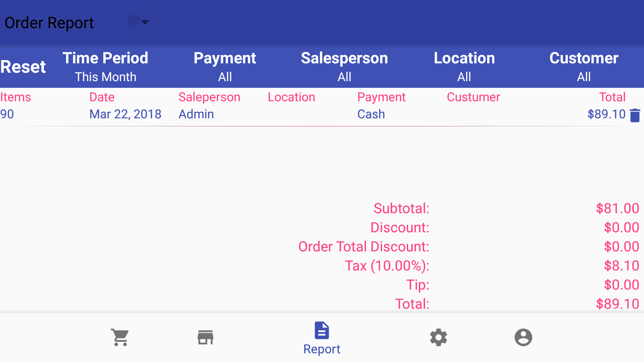The width and height of the screenshot is (644, 362).
Task: Select the store icon in bottom navigation
Action: pos(205,337)
